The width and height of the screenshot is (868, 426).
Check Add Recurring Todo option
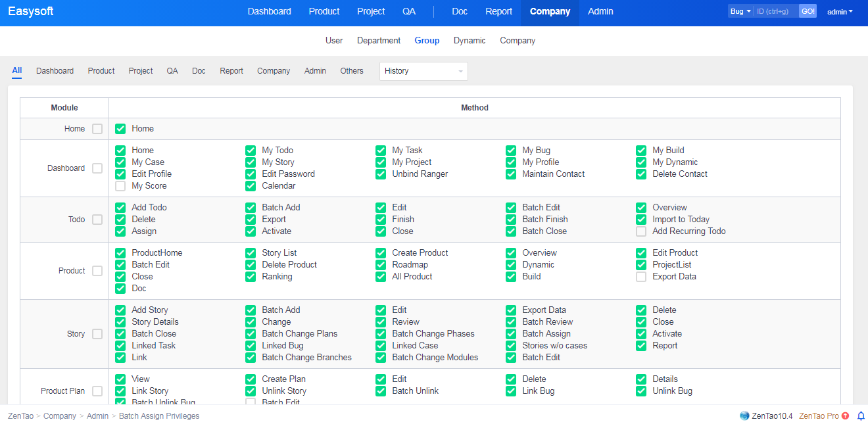(x=641, y=231)
